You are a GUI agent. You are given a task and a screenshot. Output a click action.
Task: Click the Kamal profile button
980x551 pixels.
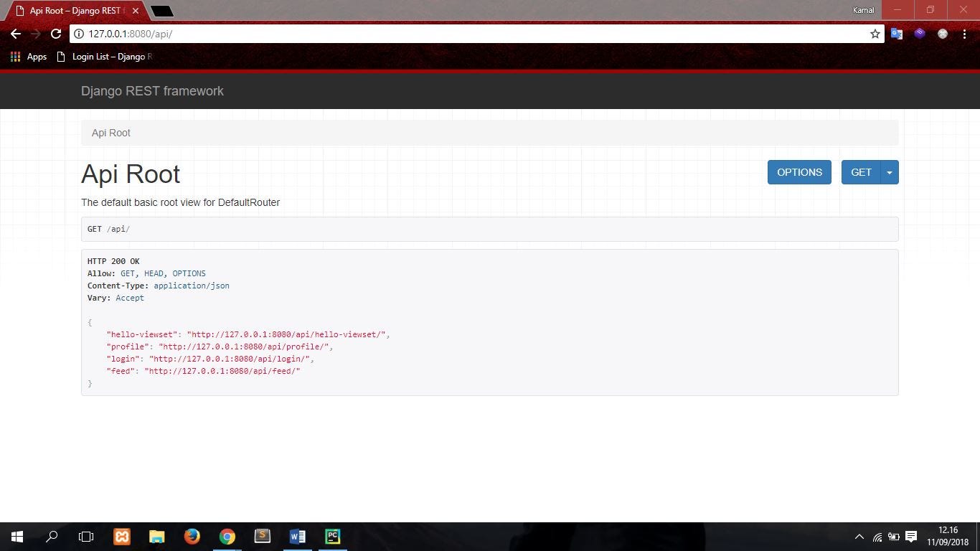coord(863,10)
